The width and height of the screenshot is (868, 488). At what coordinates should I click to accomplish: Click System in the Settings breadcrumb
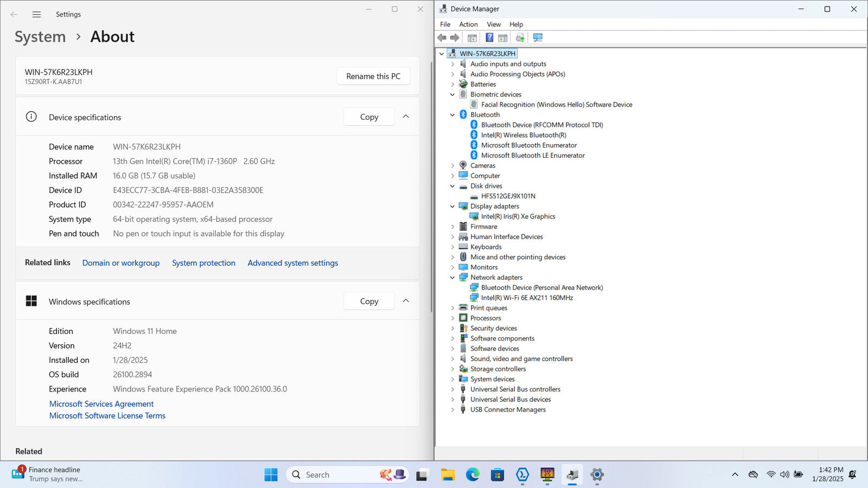(x=40, y=37)
